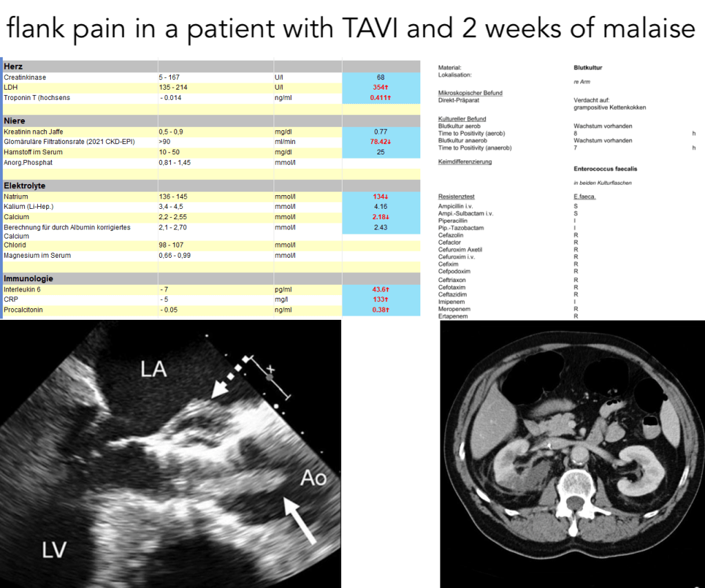Click the Elektrolyte section header
Viewport: 705px width, 588px height.
24,185
